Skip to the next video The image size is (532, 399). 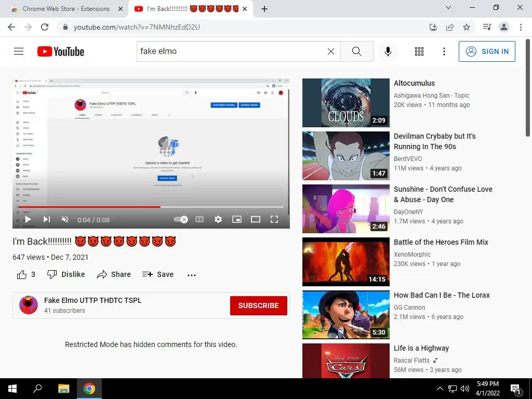47,220
